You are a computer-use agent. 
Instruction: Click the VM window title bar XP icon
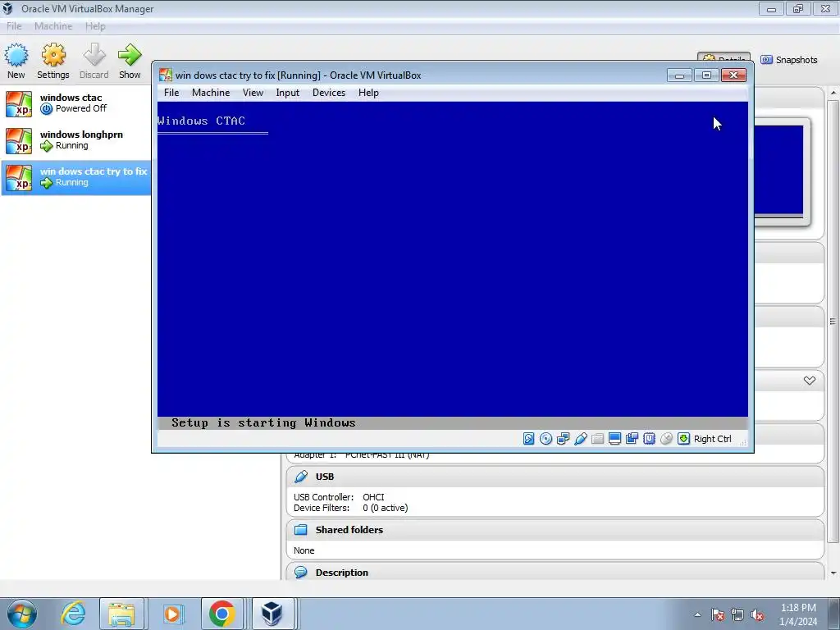coord(166,75)
